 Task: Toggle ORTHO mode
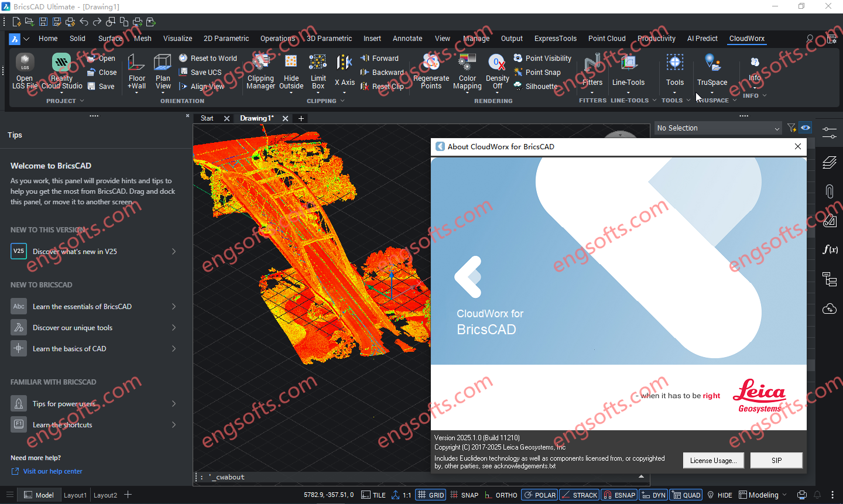pos(501,495)
